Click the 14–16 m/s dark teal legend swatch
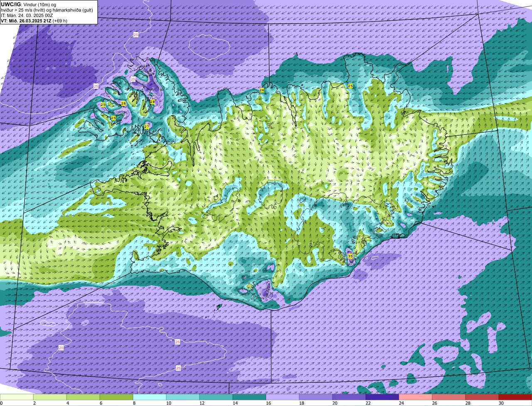Viewport: 532px width, 406px height. coord(249,397)
